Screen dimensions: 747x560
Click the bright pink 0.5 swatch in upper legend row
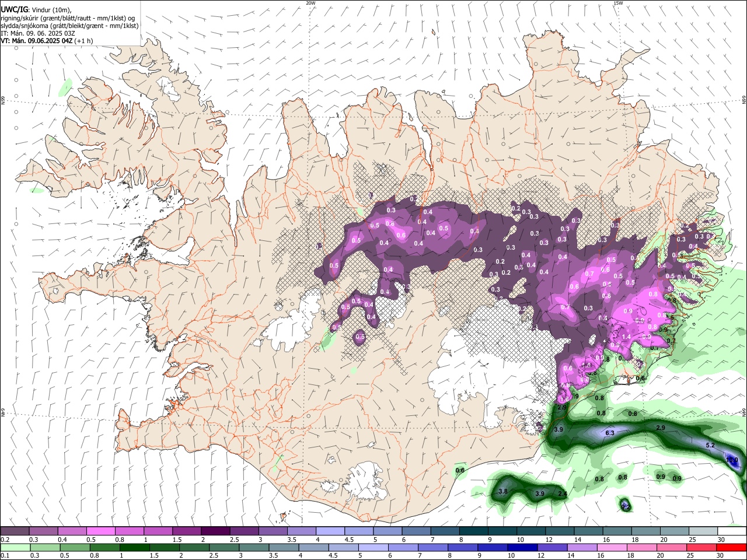pyautogui.click(x=100, y=531)
